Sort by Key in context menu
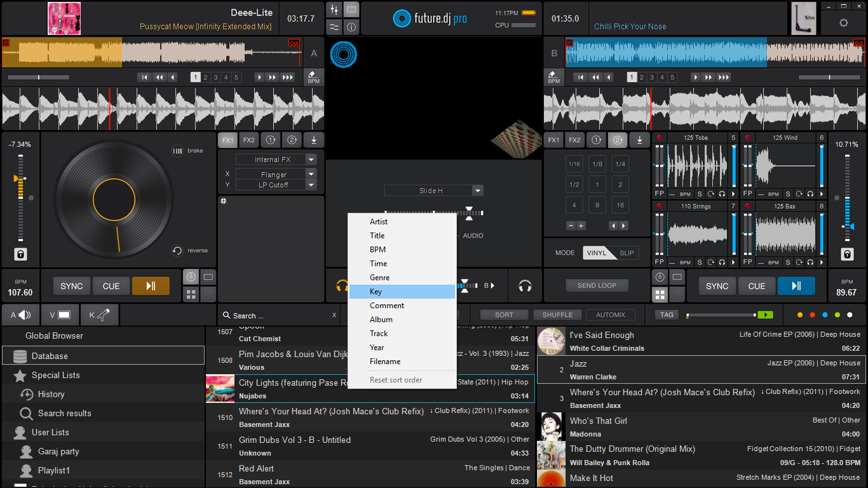Viewport: 868px width, 488px height. (x=402, y=292)
